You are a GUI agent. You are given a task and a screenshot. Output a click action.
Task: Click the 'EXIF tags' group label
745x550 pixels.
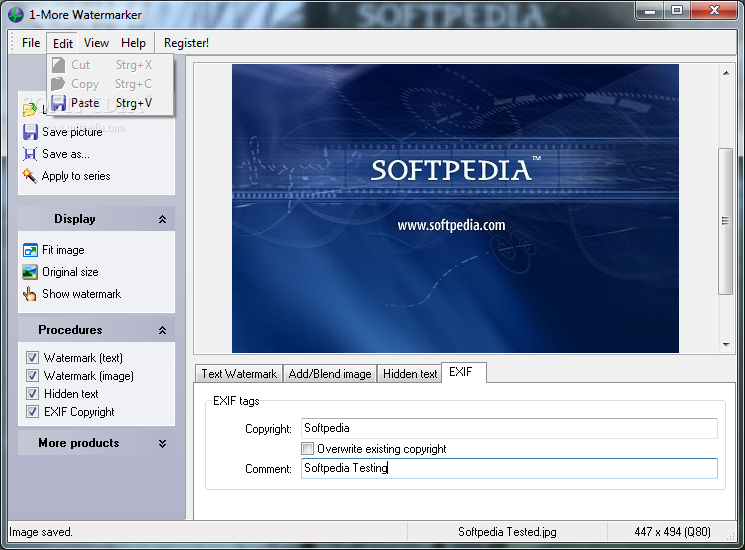coord(236,401)
